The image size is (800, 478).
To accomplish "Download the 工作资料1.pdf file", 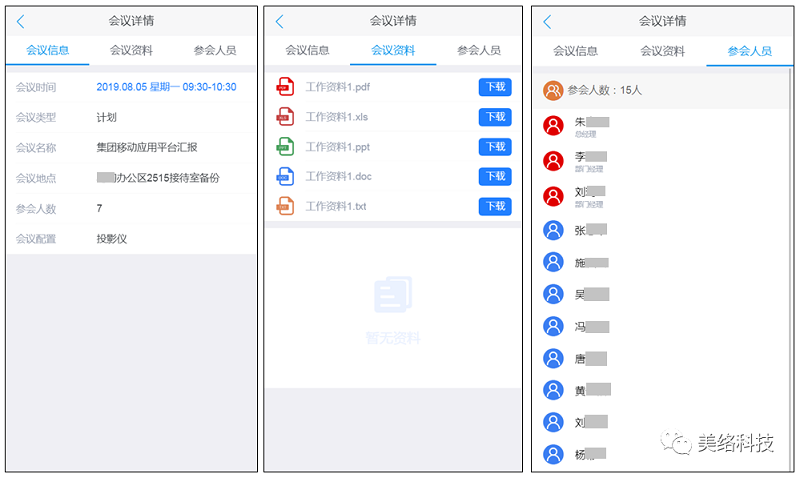I will click(495, 87).
